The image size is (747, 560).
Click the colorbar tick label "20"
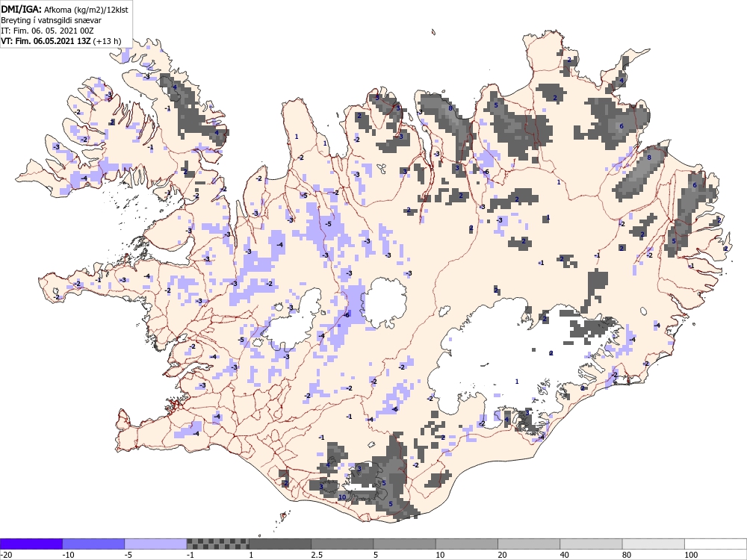(x=503, y=555)
